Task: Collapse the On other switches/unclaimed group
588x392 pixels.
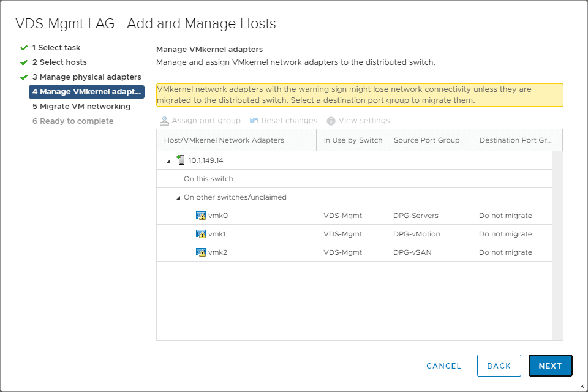Action: 178,198
